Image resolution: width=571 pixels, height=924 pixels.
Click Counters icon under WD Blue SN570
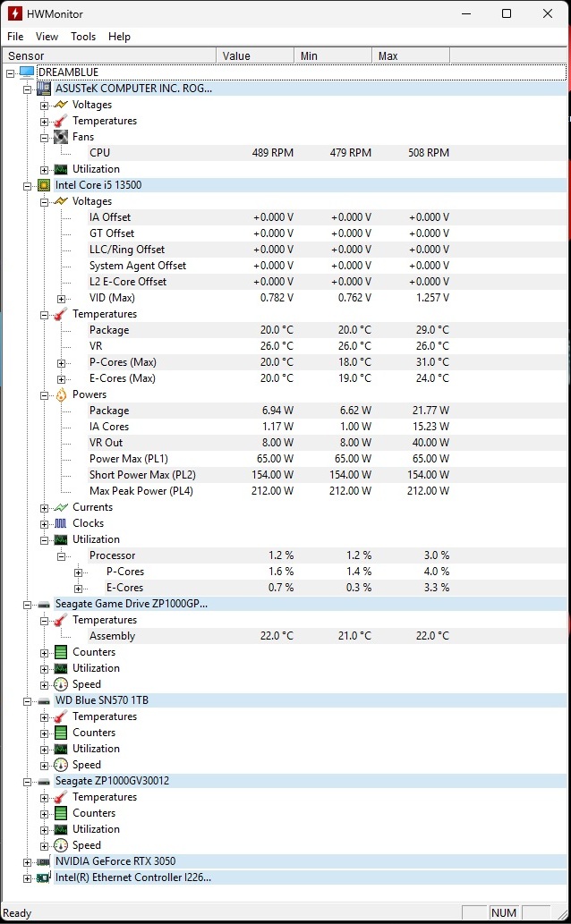pyautogui.click(x=61, y=733)
